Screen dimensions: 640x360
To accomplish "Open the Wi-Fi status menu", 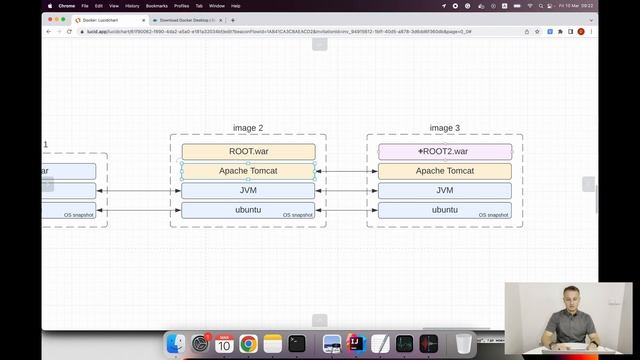I will (530, 6).
